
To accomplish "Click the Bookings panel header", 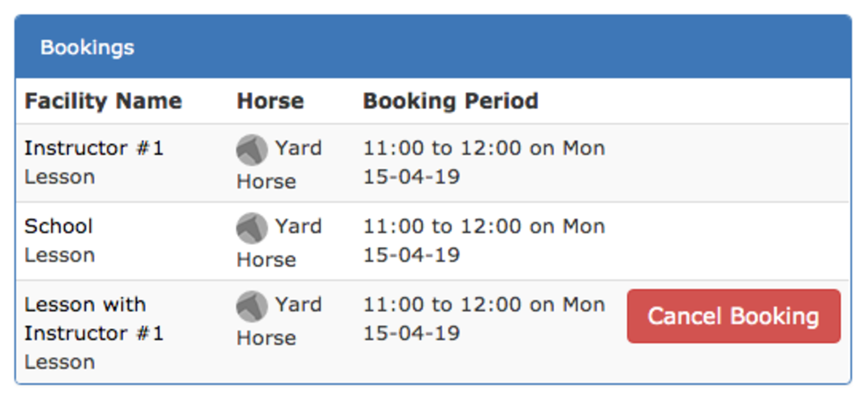I will click(433, 47).
